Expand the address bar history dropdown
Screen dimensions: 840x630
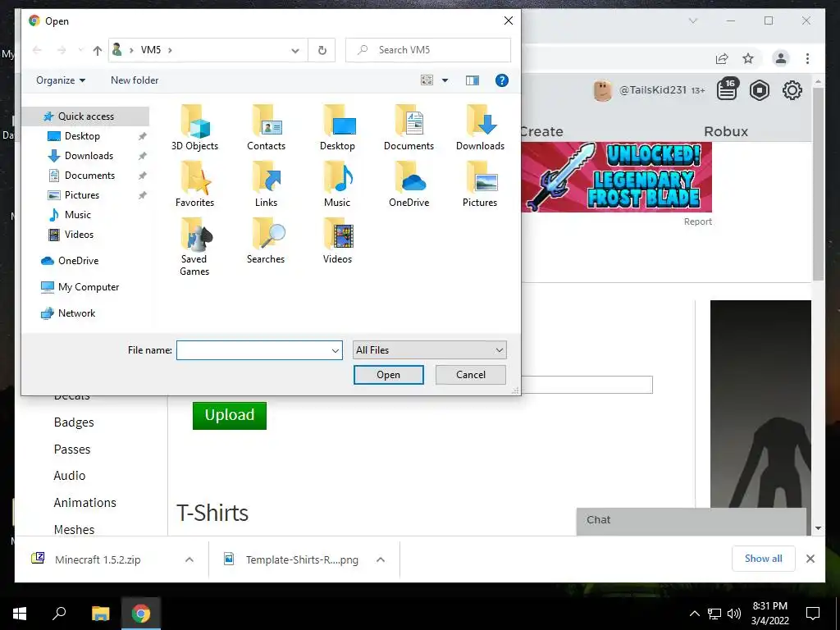(x=295, y=50)
